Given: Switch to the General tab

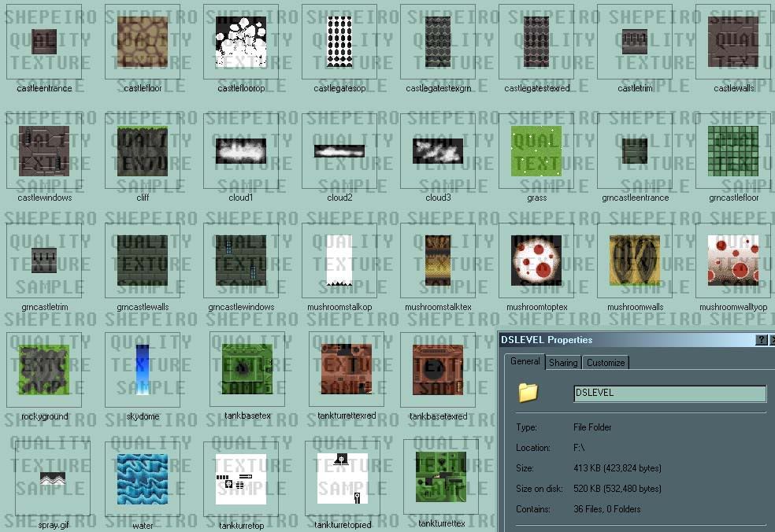Looking at the screenshot, I should pyautogui.click(x=525, y=361).
